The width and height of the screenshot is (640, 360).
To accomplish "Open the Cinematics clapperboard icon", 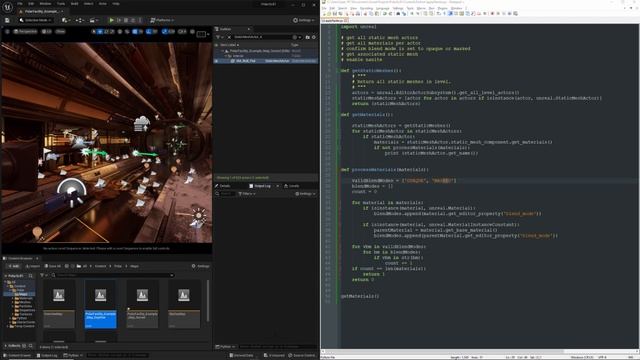I will tap(93, 20).
